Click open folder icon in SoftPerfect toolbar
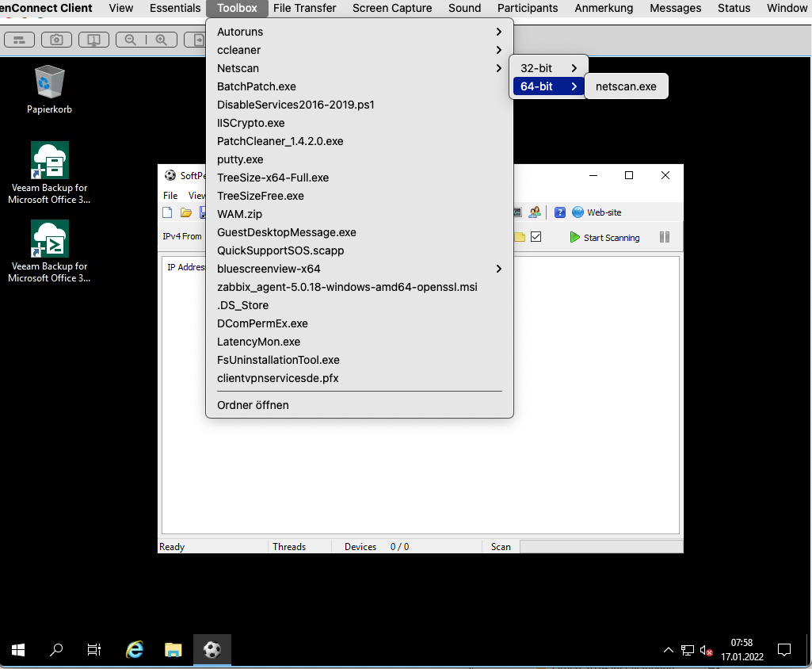The height and width of the screenshot is (669, 812). 186,212
